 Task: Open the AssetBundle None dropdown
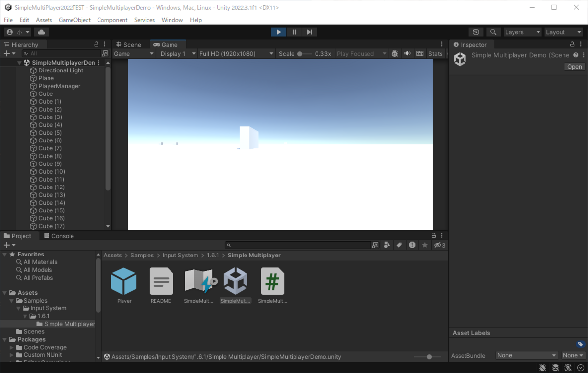[x=527, y=356]
